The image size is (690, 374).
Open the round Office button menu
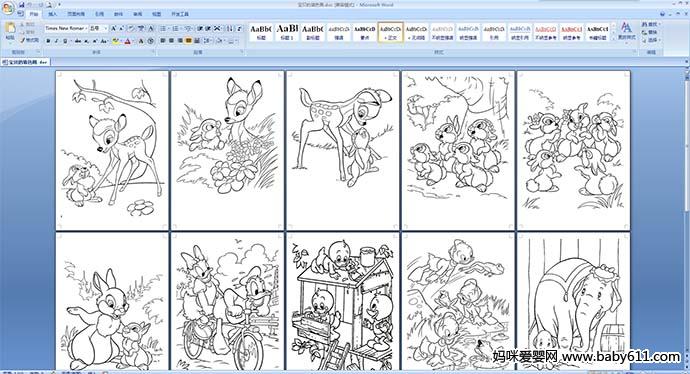click(7, 7)
